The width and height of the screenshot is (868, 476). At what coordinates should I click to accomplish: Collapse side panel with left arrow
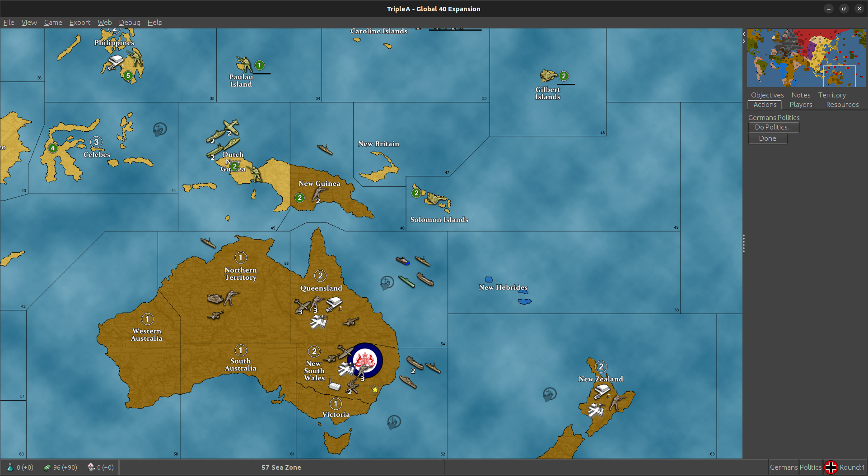[744, 34]
